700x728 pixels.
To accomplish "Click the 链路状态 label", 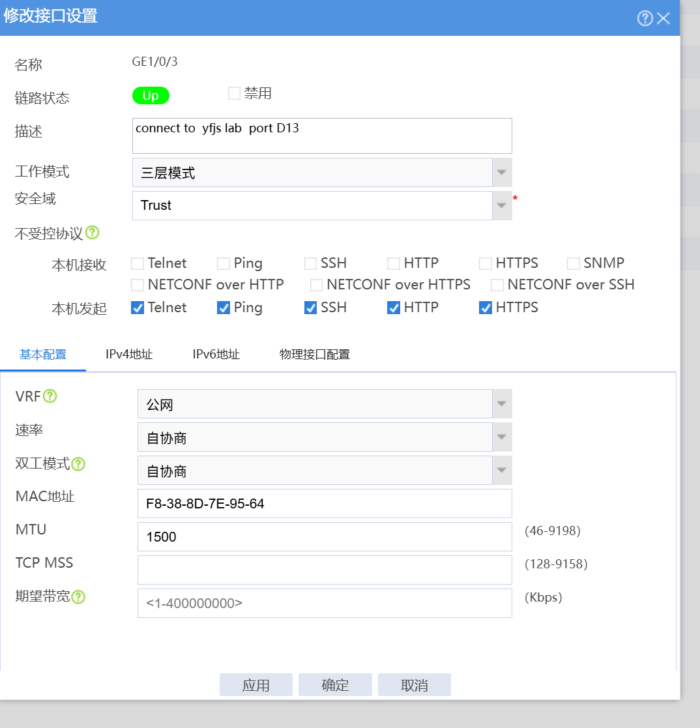I will [42, 98].
